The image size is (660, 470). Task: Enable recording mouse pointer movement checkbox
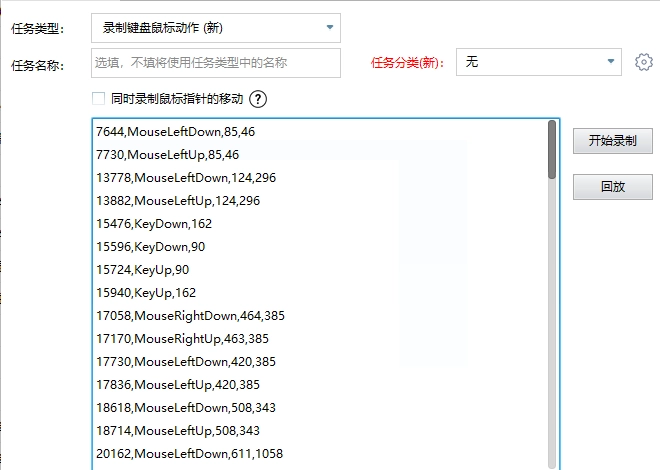pyautogui.click(x=98, y=99)
